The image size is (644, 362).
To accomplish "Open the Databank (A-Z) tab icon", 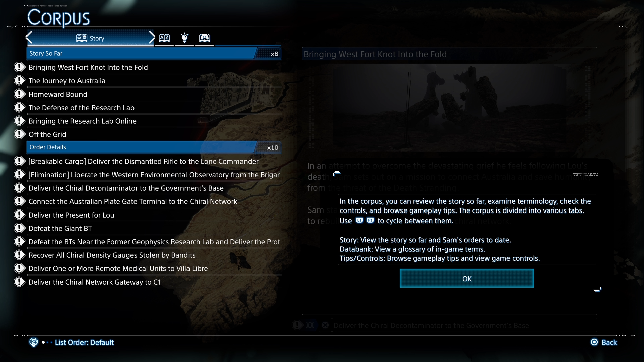I will tap(164, 38).
